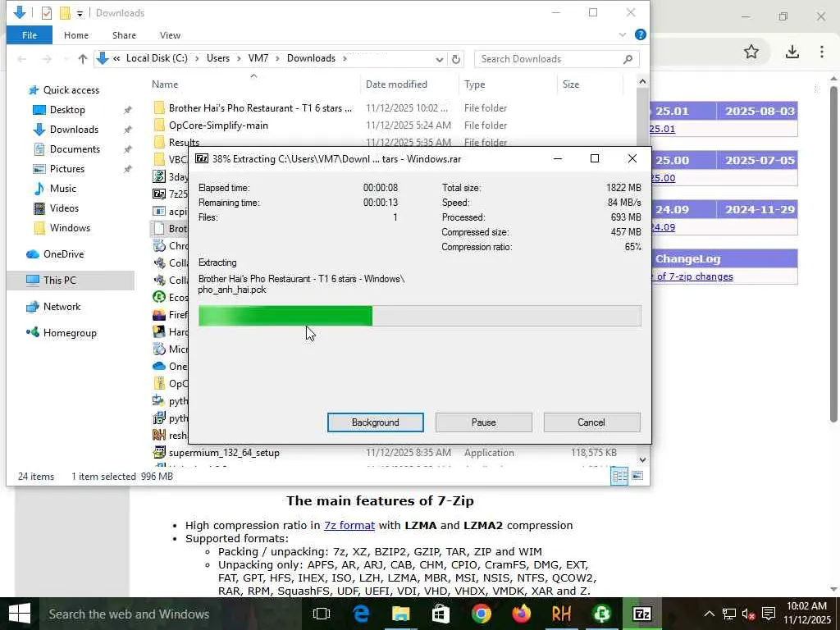Click the Background button in 7-Zip dialog

coord(375,422)
